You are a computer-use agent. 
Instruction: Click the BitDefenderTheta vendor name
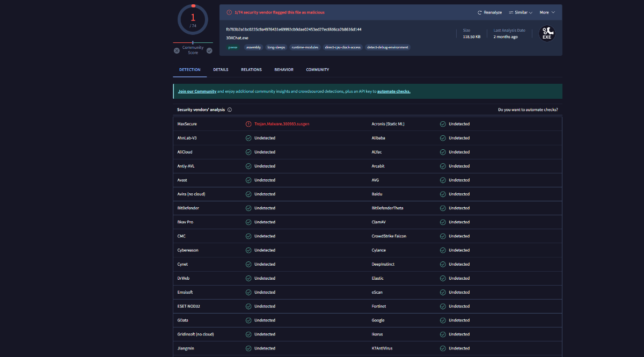point(387,208)
